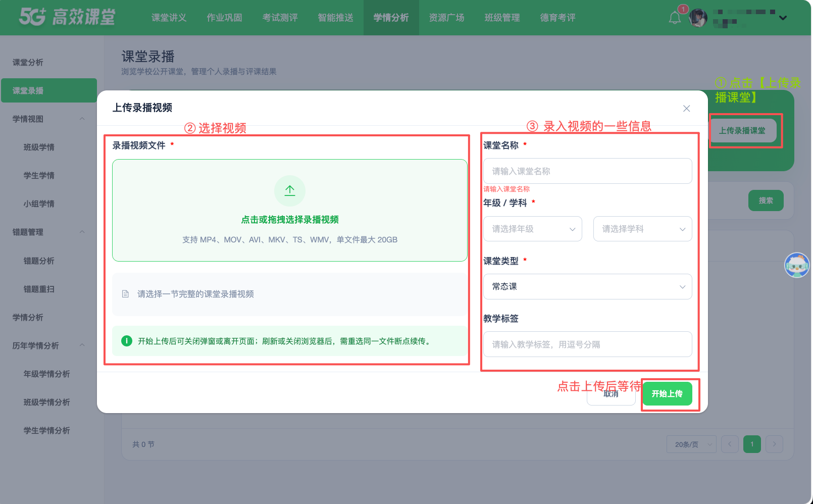Go to next page arrow
Screen dimensions: 813x504
pos(774,444)
